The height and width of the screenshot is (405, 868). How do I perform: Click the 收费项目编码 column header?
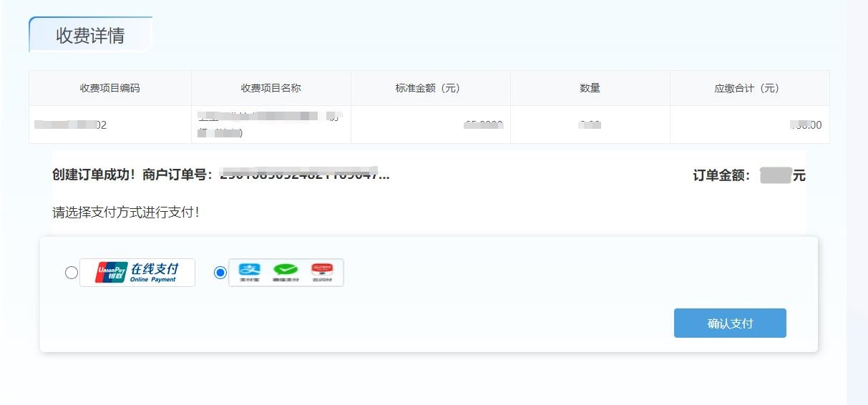[x=109, y=89]
